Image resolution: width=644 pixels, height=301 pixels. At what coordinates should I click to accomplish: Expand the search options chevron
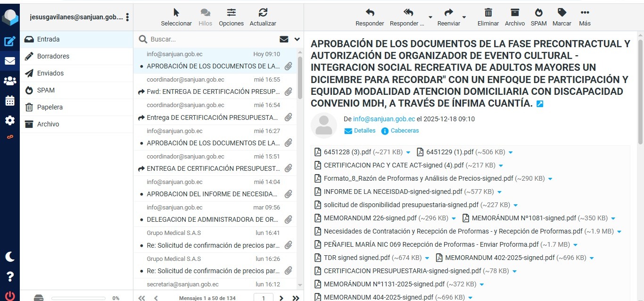pos(297,39)
